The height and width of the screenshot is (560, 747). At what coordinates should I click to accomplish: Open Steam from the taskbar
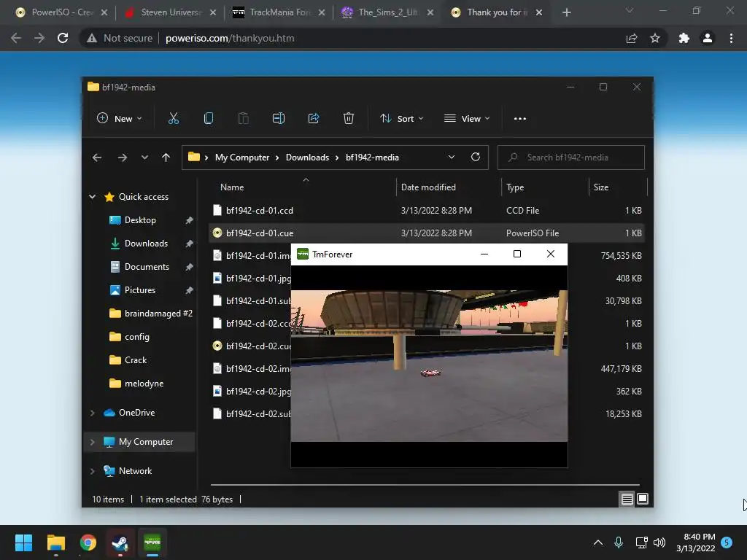point(120,542)
